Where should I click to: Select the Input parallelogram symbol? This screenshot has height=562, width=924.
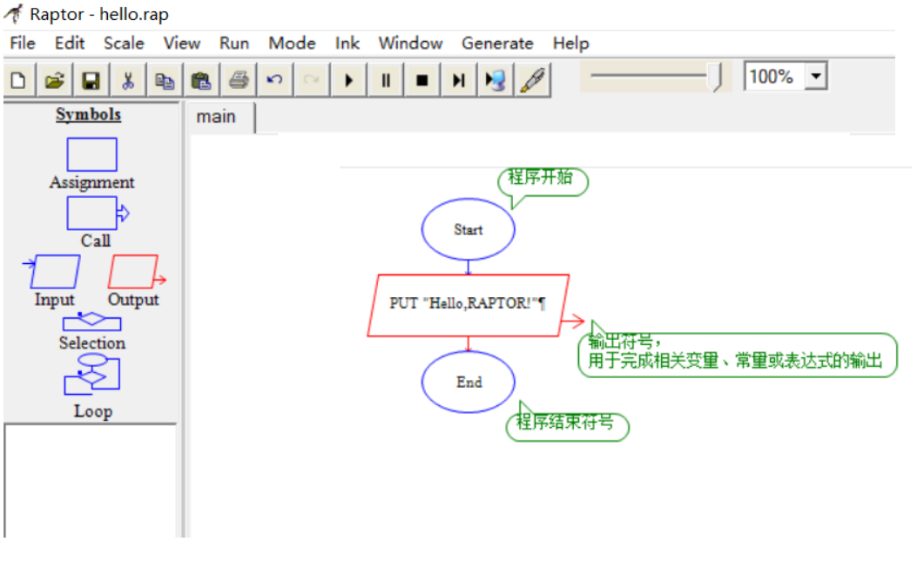(53, 271)
